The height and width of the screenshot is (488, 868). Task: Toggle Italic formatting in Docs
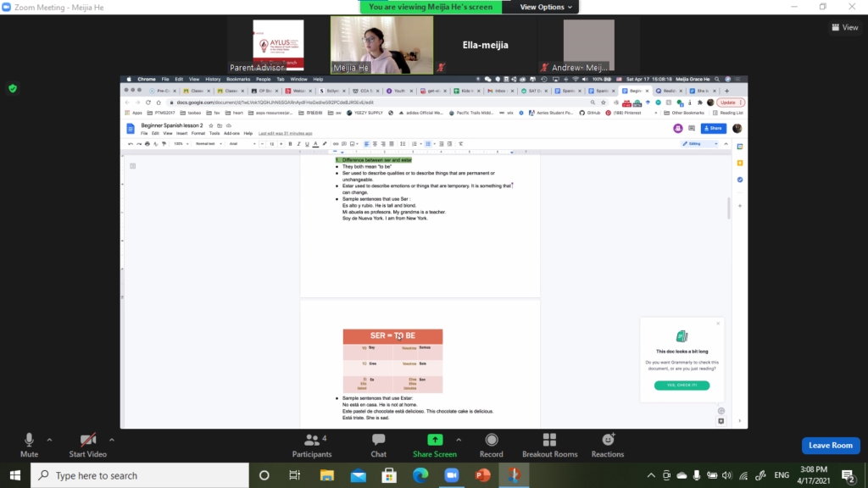click(298, 144)
